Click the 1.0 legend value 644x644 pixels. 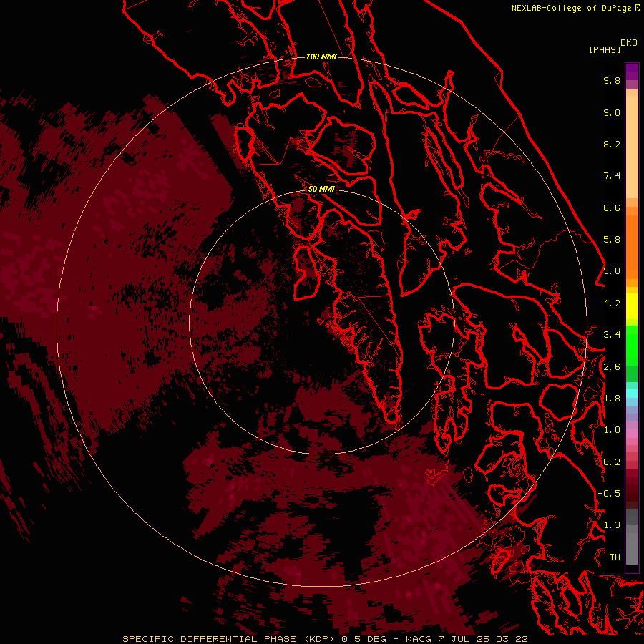(x=612, y=430)
